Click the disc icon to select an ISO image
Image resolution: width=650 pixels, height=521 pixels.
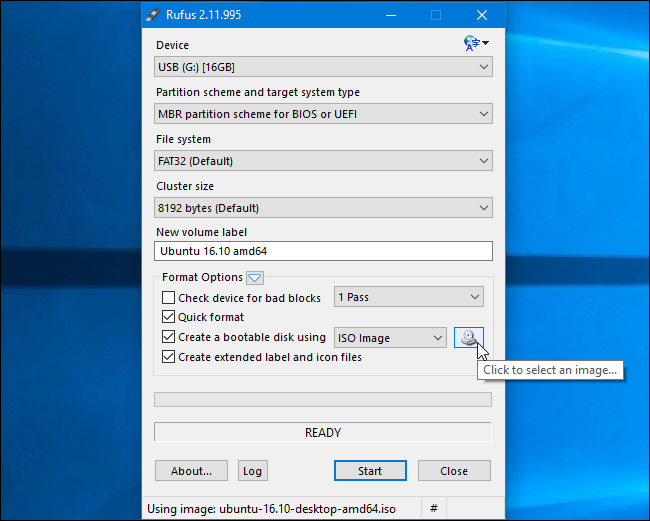pos(468,338)
